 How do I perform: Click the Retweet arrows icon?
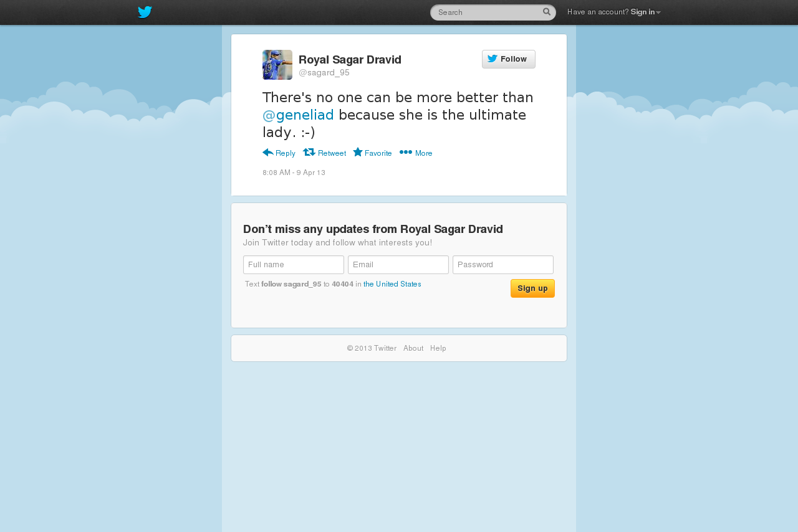pyautogui.click(x=309, y=152)
